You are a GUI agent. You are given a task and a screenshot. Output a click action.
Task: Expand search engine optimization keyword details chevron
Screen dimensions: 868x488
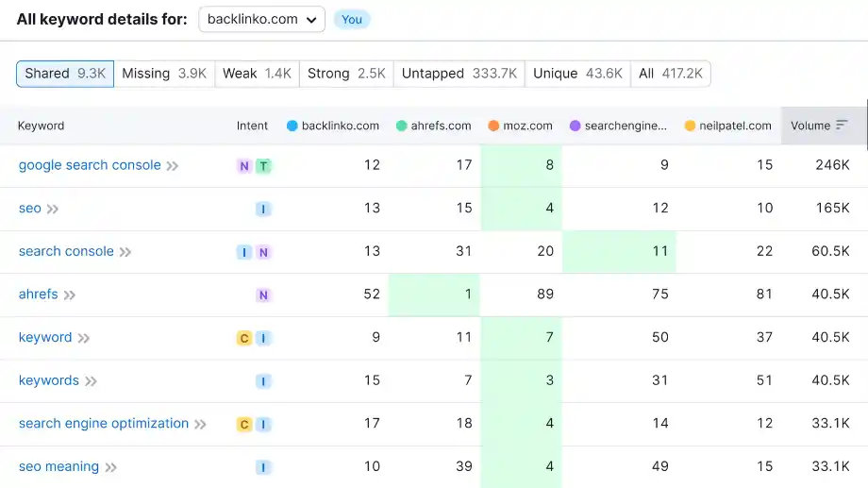click(x=200, y=425)
